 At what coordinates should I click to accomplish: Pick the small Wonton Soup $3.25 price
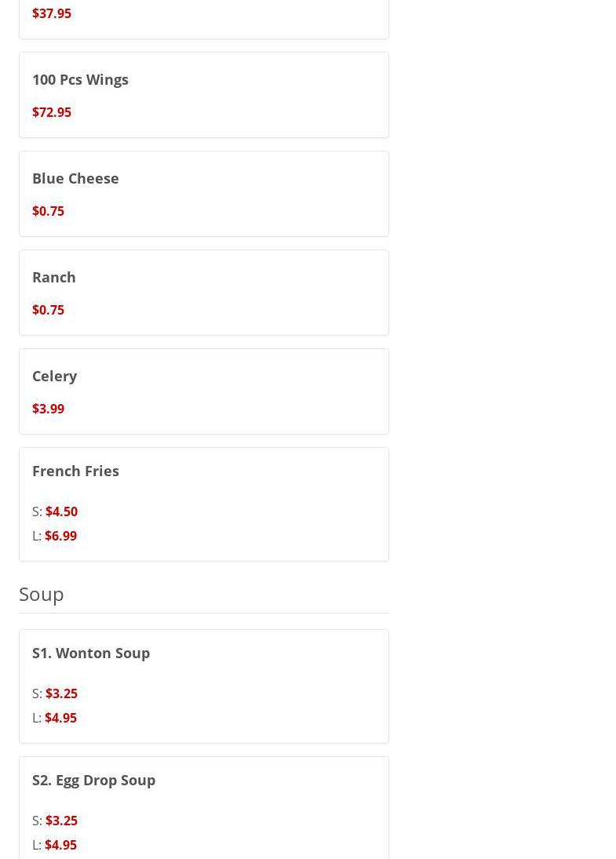click(61, 693)
